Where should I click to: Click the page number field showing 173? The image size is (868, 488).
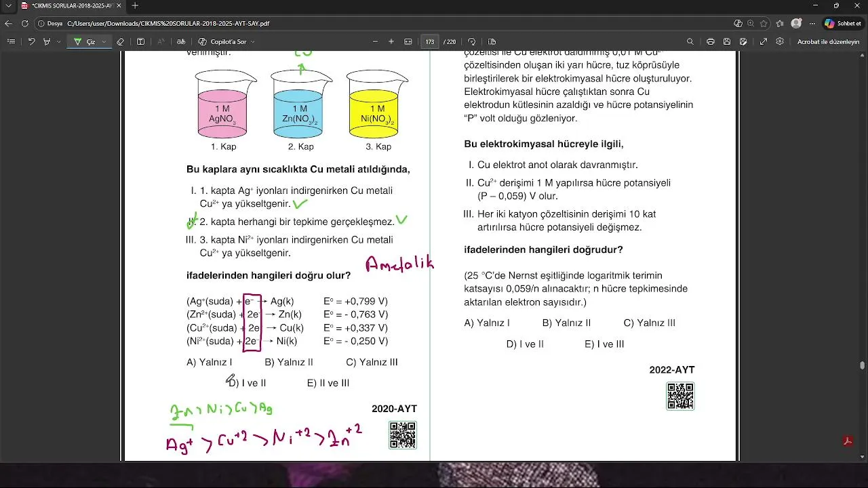pyautogui.click(x=430, y=41)
